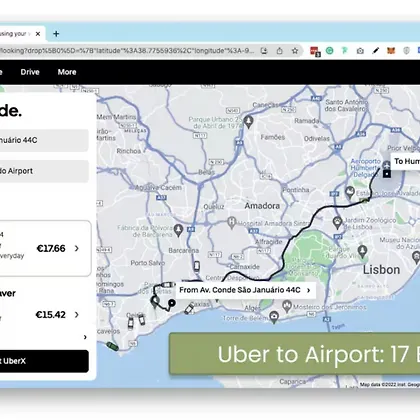Expand the €15.42 ride option chevron

tap(77, 315)
